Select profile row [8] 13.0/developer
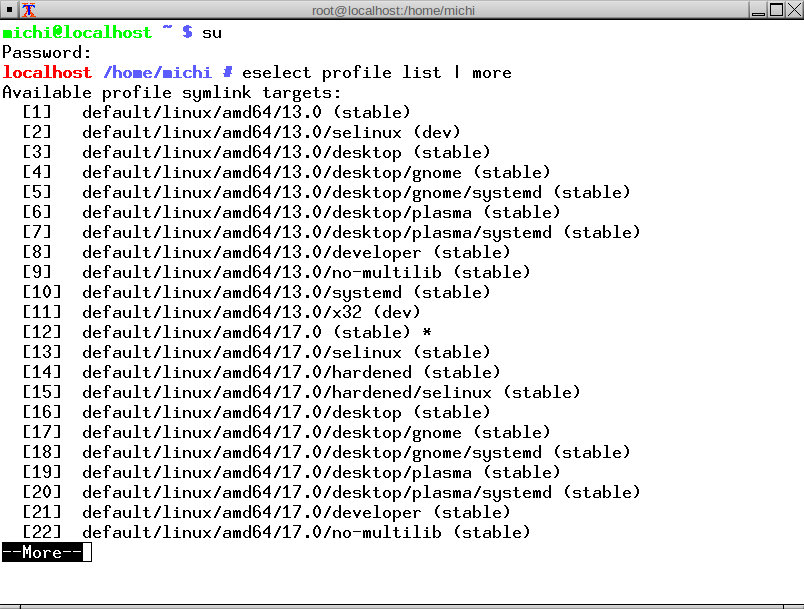The width and height of the screenshot is (804, 609). [267, 253]
